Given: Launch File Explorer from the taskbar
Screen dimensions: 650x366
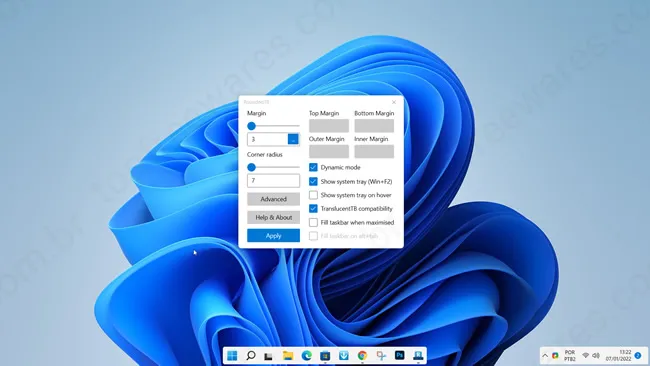Looking at the screenshot, I should [288, 356].
